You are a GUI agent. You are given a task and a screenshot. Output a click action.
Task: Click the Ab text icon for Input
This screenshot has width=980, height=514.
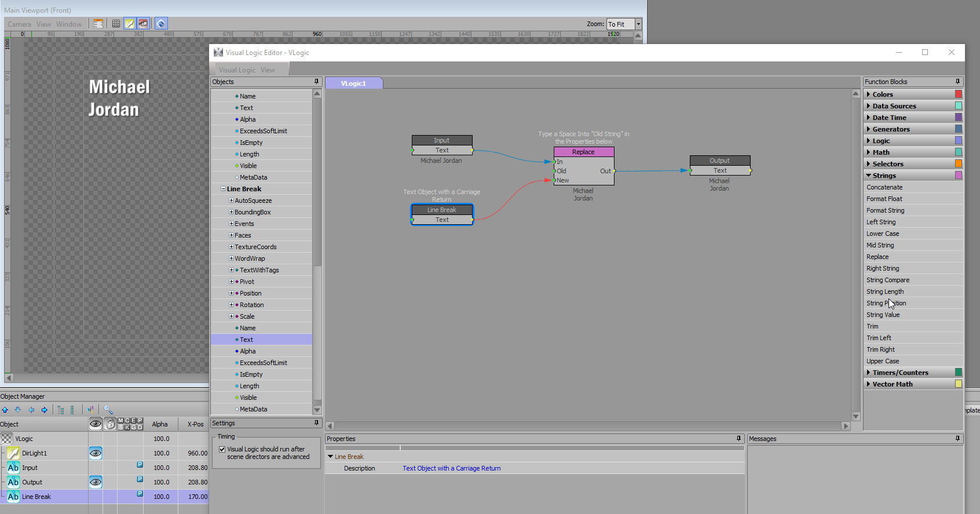[x=13, y=468]
